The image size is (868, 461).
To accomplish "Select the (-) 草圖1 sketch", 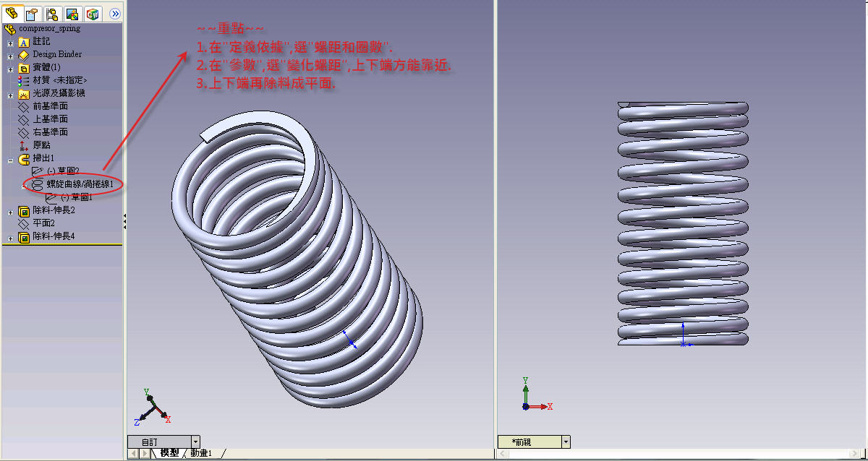I will (x=77, y=197).
